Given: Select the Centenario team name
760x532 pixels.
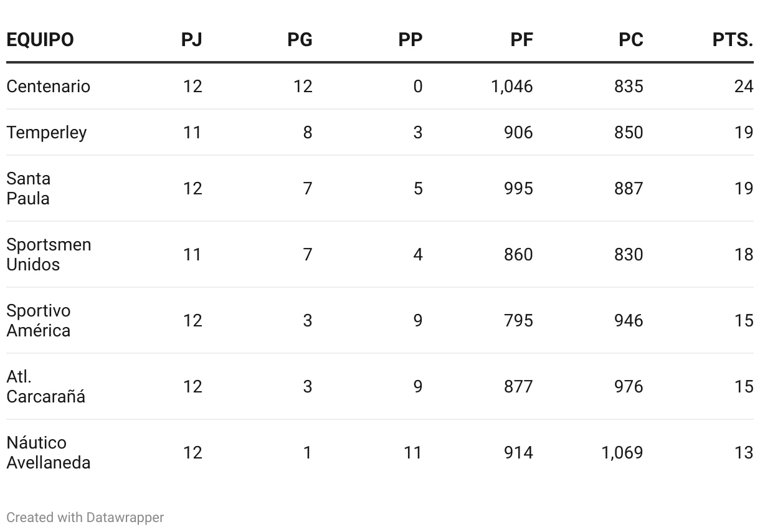Looking at the screenshot, I should pos(48,86).
